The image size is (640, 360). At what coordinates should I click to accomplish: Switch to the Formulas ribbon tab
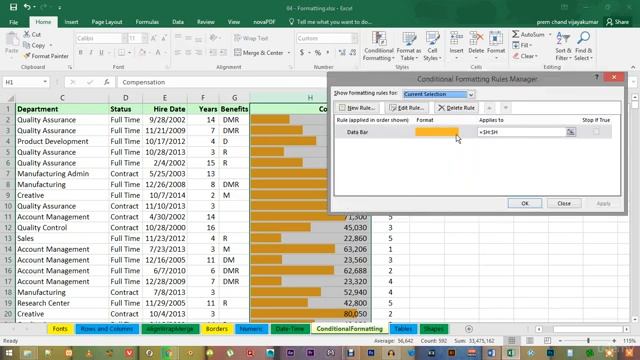pyautogui.click(x=147, y=22)
